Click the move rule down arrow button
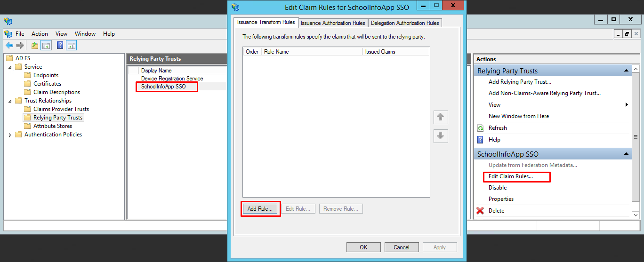Viewport: 644px width, 262px height. pos(441,136)
